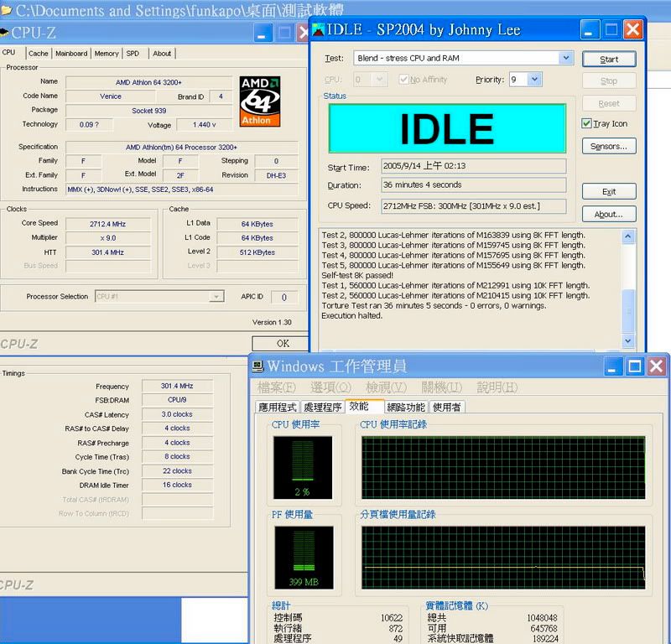Click the Code Name value Venice
This screenshot has width=671, height=644.
111,96
